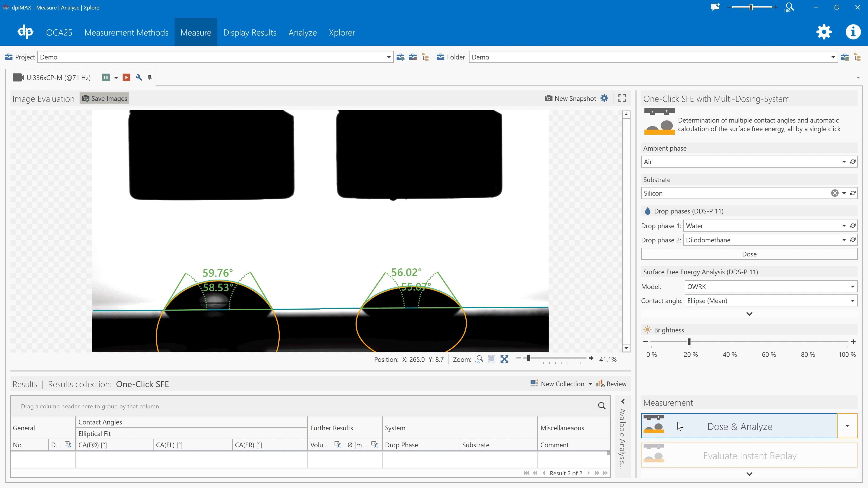Switch to Display Results tab

click(x=250, y=33)
